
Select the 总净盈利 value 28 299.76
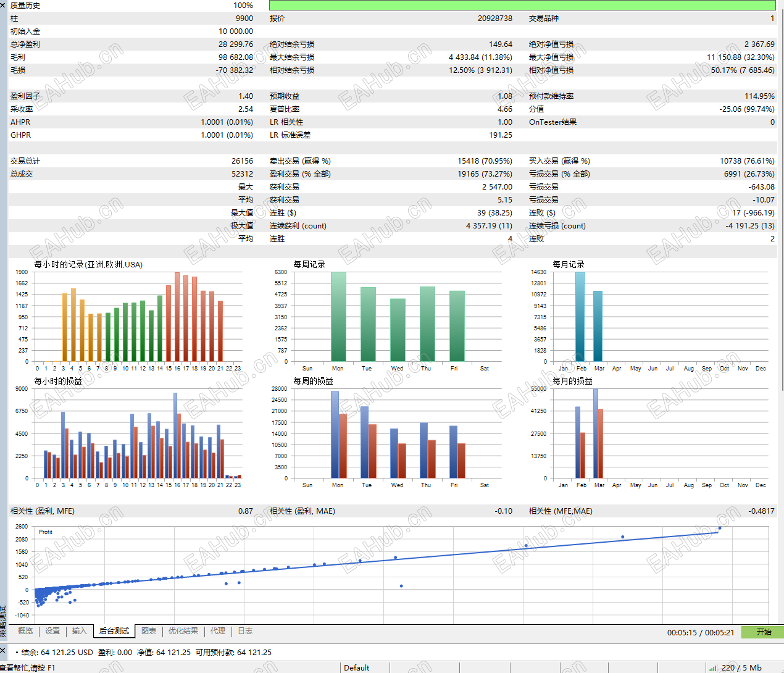point(235,44)
